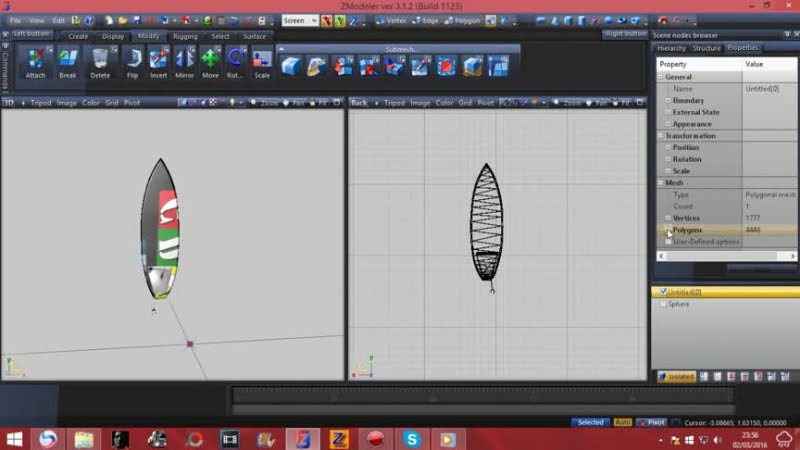This screenshot has width=800, height=450.
Task: Toggle Edge selection level
Action: [x=426, y=20]
